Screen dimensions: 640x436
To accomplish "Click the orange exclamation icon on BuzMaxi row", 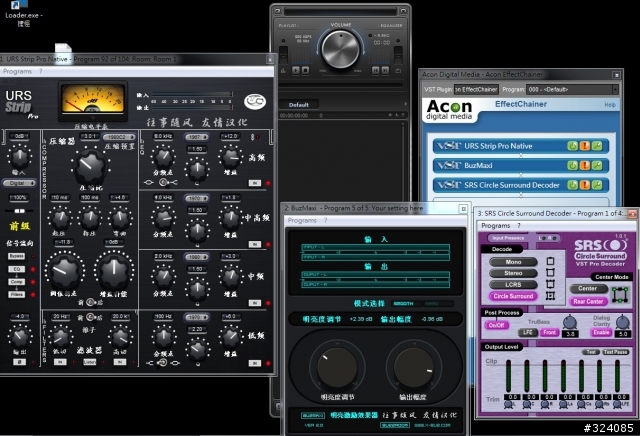I will (x=585, y=165).
